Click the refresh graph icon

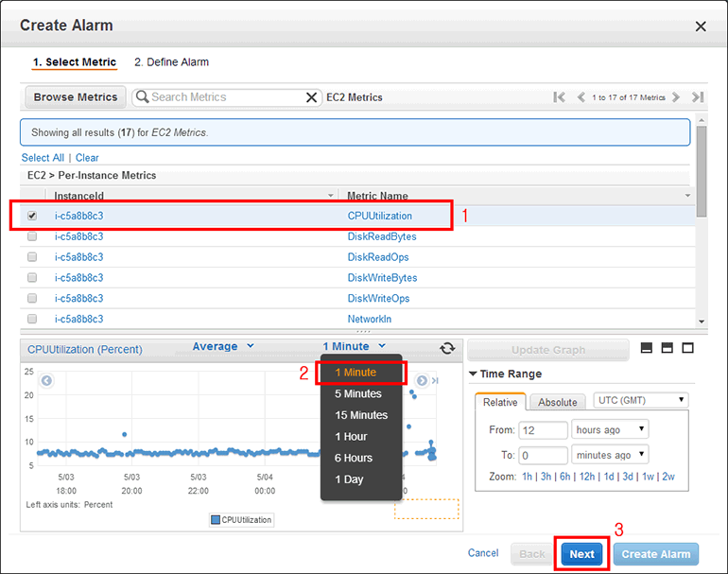(447, 348)
